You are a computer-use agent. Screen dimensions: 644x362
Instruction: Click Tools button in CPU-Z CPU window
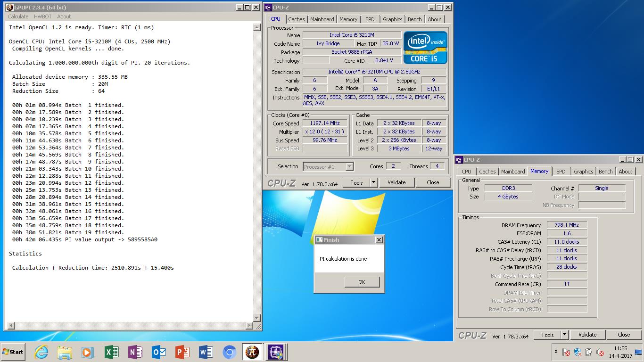(356, 182)
